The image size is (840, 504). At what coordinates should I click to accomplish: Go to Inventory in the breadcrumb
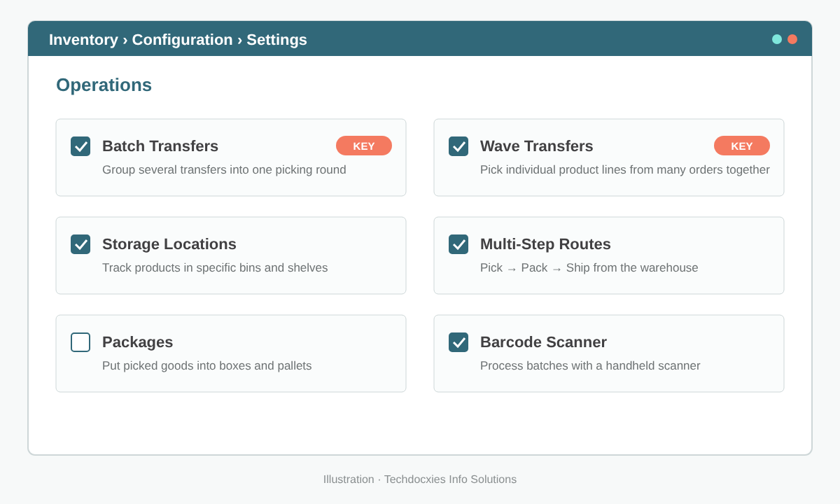(x=83, y=40)
